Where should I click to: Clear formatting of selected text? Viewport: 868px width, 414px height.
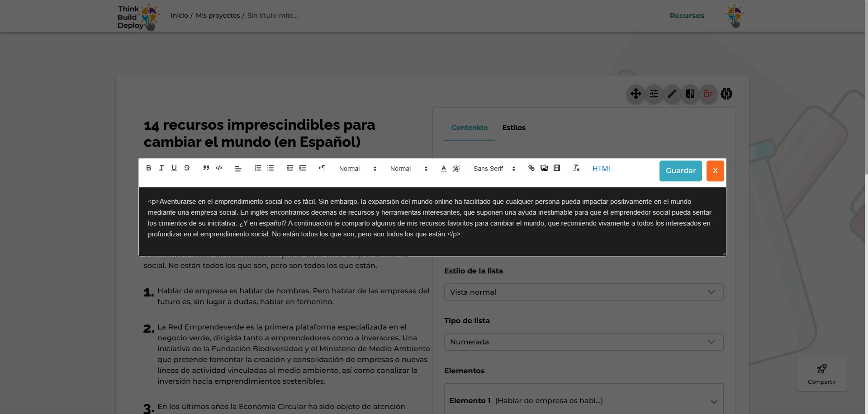coord(576,168)
